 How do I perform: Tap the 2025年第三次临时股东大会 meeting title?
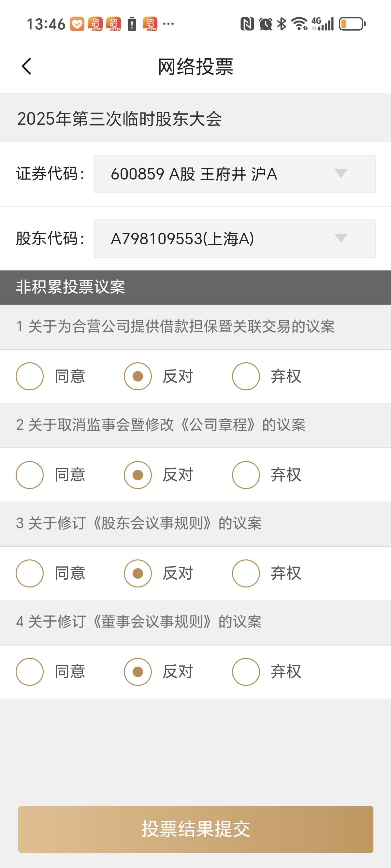click(120, 119)
